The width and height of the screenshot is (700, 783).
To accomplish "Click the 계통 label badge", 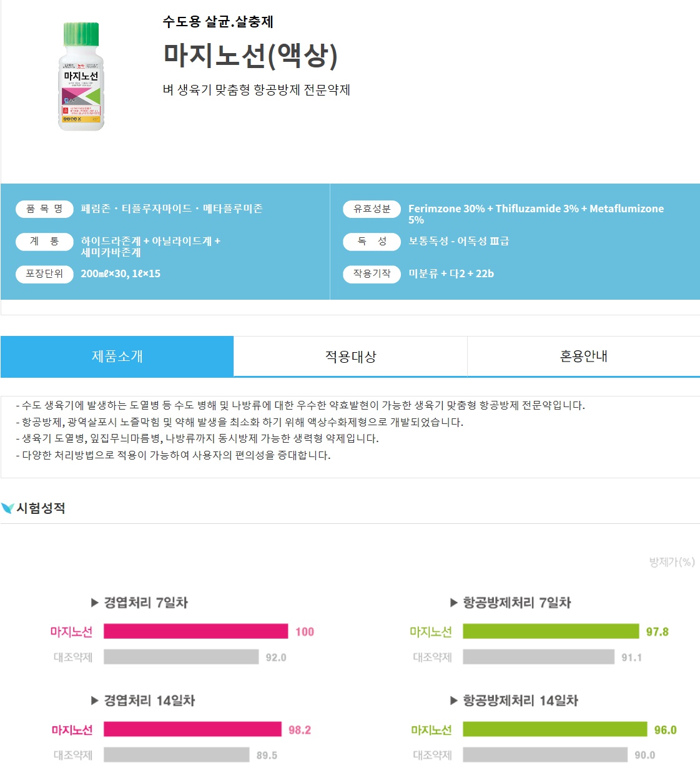I will [44, 241].
